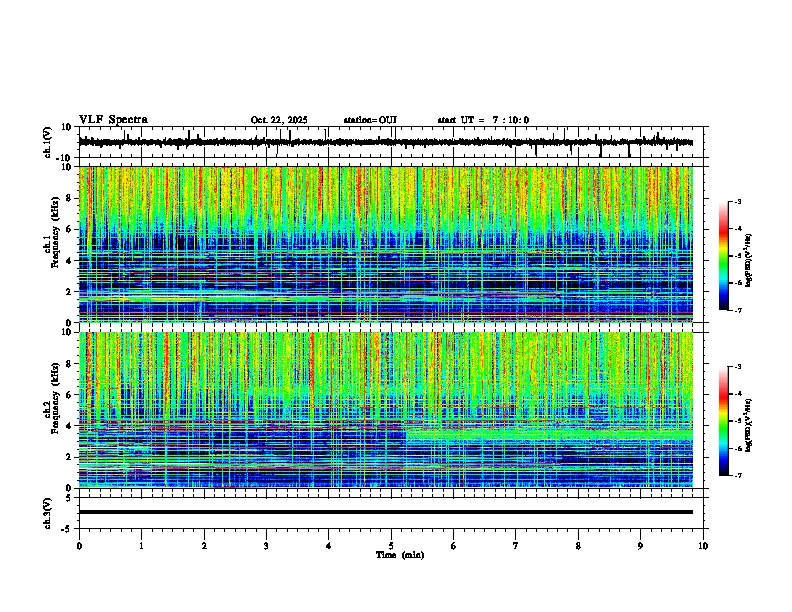Select the "Time (min)" axis label
The height and width of the screenshot is (612, 792).
400,555
